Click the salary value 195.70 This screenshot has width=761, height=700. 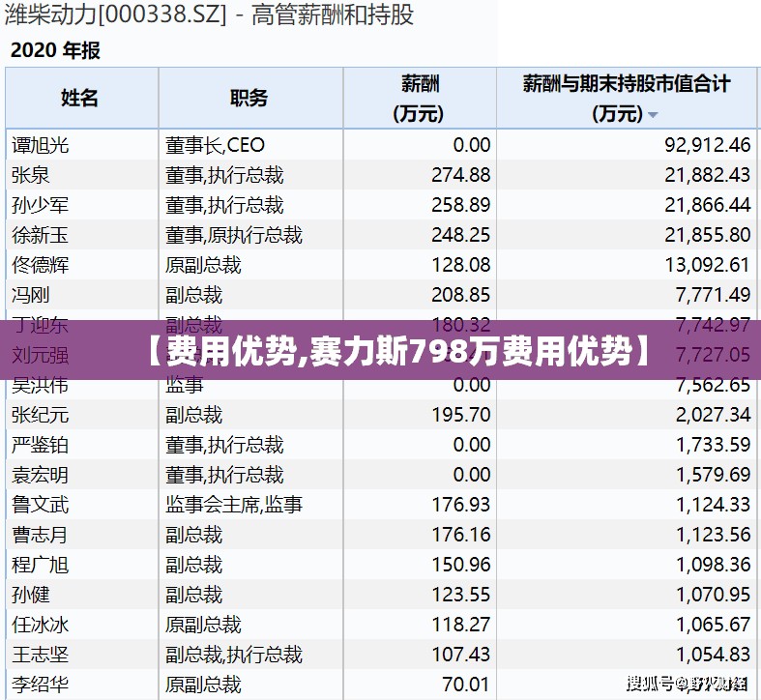[461, 415]
